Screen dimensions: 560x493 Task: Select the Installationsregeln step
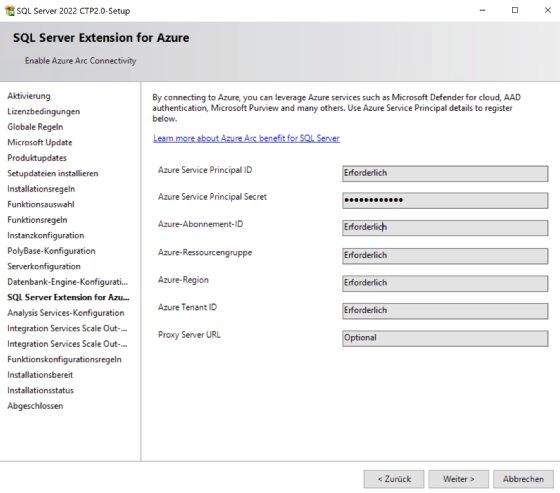pyautogui.click(x=41, y=189)
